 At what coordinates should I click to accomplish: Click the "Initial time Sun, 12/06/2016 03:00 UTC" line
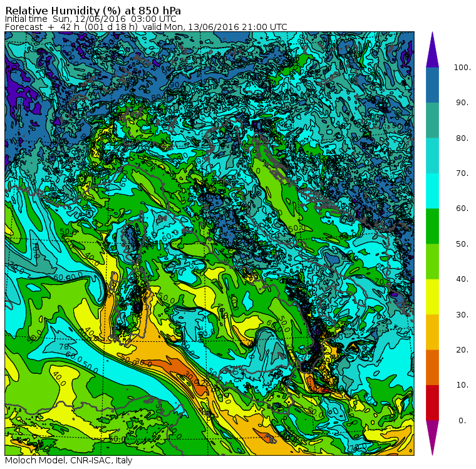pyautogui.click(x=90, y=19)
